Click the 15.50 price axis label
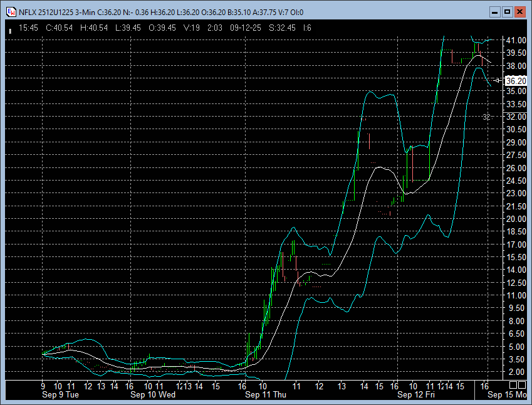Image resolution: width=532 pixels, height=405 pixels. point(516,257)
